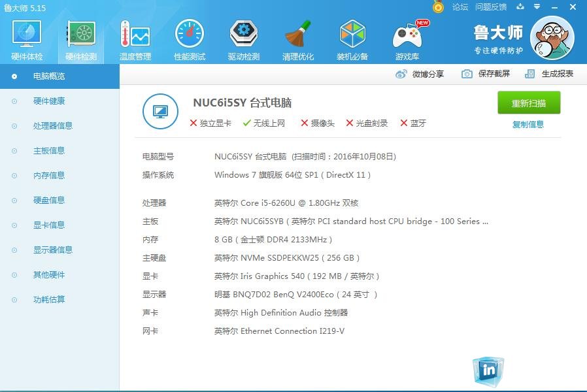Click the Windows 7 旗舰版 operating system value

[x=292, y=175]
